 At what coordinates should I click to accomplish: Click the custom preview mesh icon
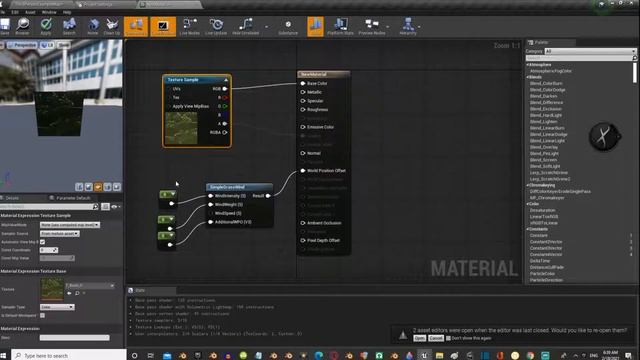point(117,187)
